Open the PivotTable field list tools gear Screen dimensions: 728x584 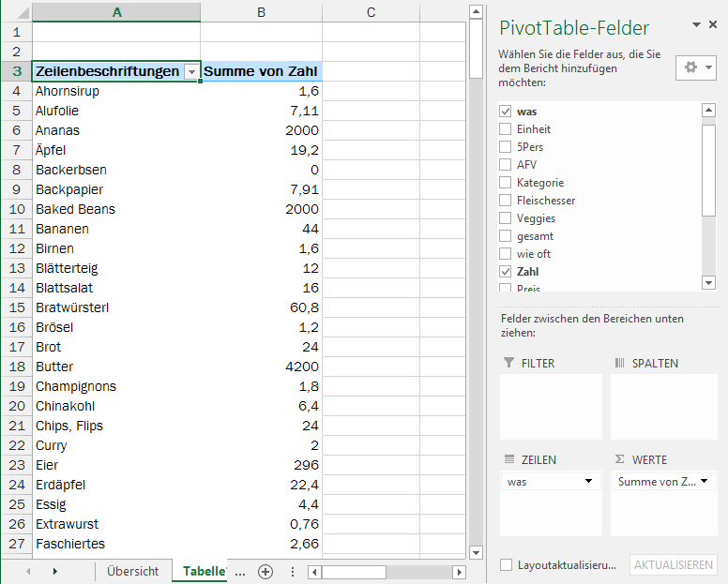(x=695, y=68)
